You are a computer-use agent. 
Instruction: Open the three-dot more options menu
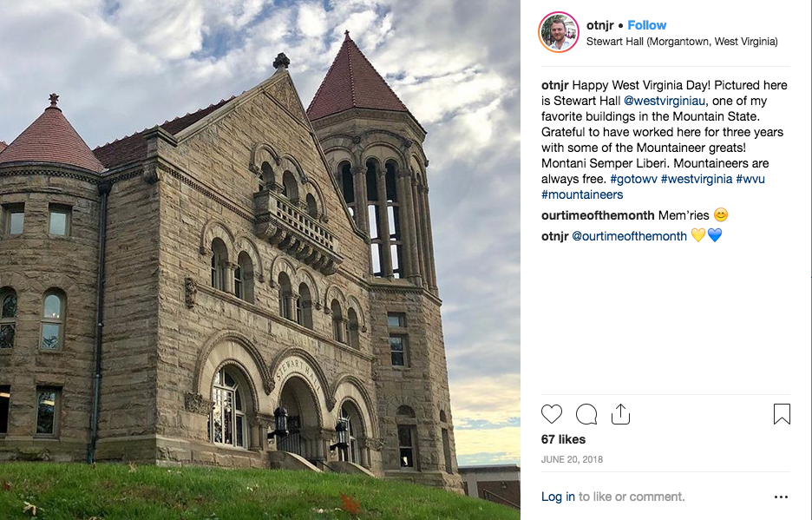pos(781,497)
